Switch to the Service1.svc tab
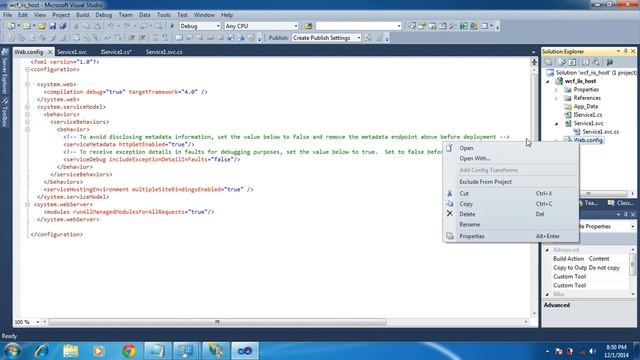Screen dimensions: 640x360 coord(72,52)
